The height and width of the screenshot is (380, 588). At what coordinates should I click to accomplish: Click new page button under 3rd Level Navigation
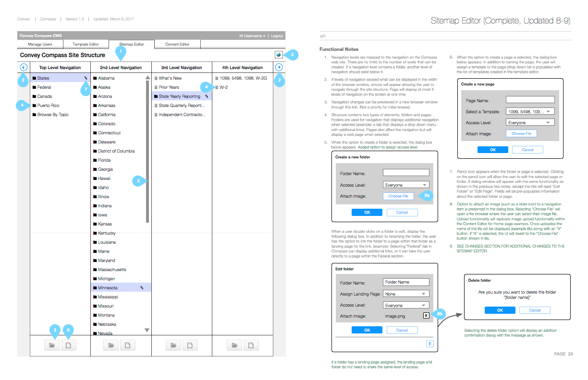tap(190, 344)
